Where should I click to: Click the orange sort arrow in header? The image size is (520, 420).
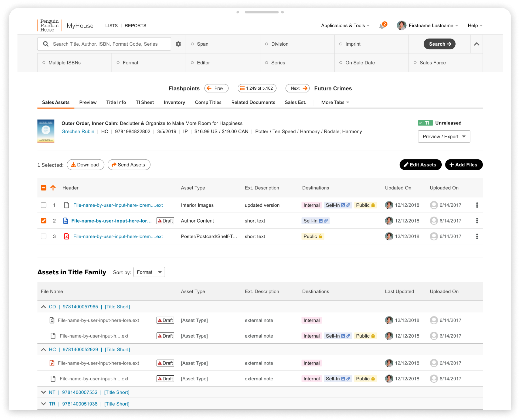[x=53, y=188]
